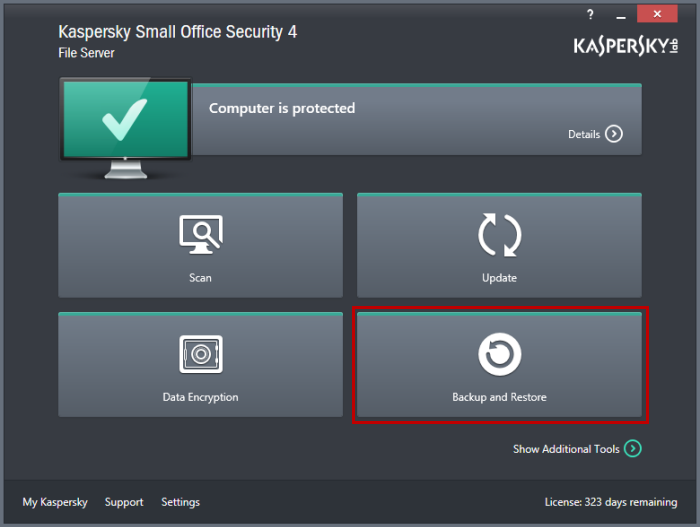This screenshot has width=700, height=527.
Task: Open the Backup and Restore tile
Action: 499,364
